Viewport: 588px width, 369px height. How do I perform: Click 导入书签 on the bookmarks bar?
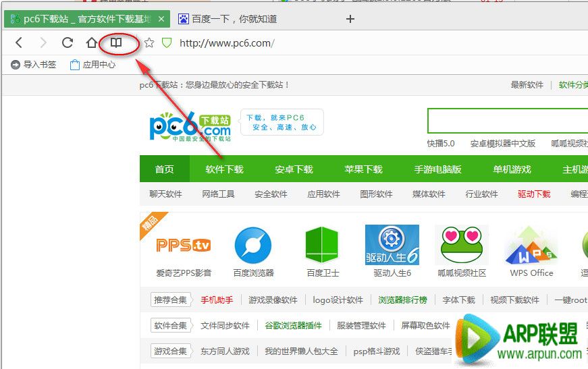click(x=33, y=65)
